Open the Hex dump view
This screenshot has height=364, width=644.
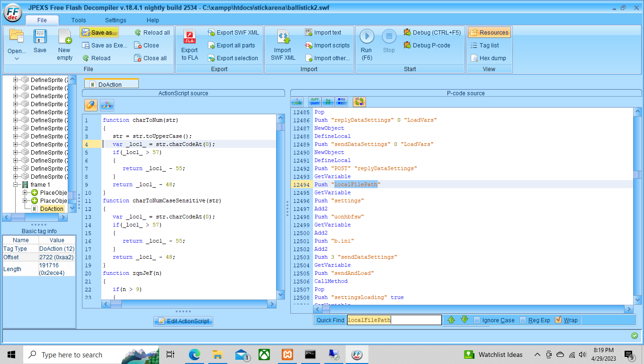(x=489, y=58)
